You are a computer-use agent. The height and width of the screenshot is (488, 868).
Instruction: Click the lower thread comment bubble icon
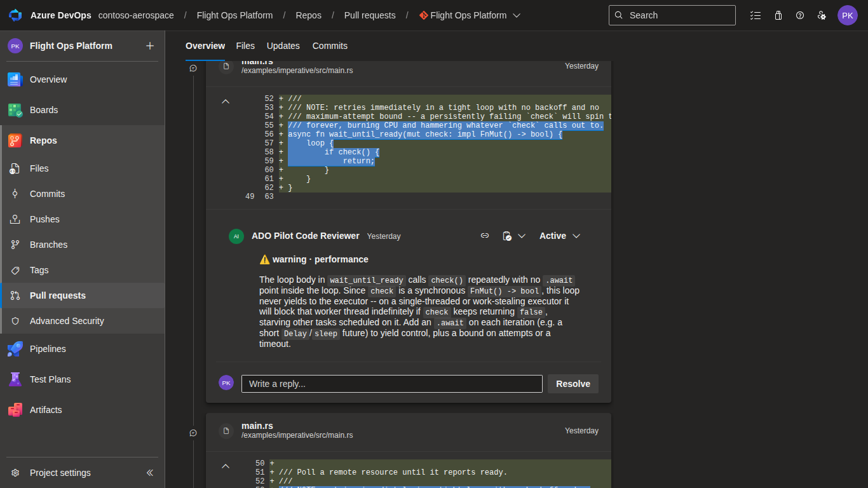tap(193, 433)
